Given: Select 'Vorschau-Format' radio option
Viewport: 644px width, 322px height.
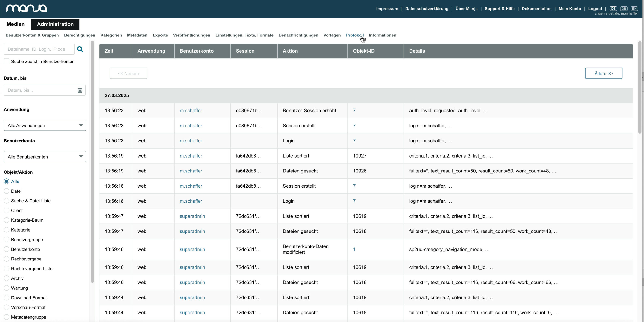Looking at the screenshot, I should tap(7, 307).
